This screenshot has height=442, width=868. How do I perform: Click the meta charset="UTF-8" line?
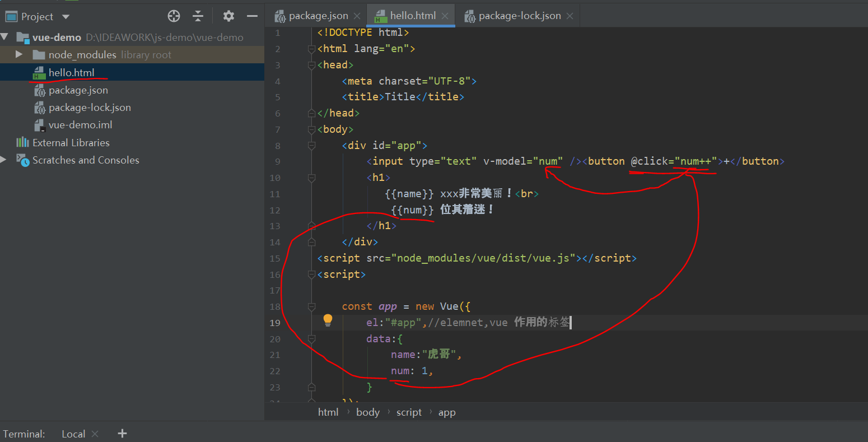click(409, 81)
